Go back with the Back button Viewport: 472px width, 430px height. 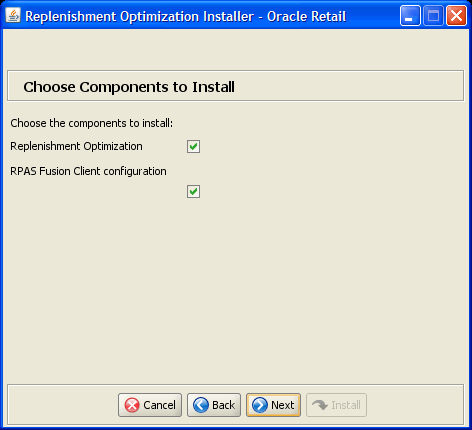214,405
